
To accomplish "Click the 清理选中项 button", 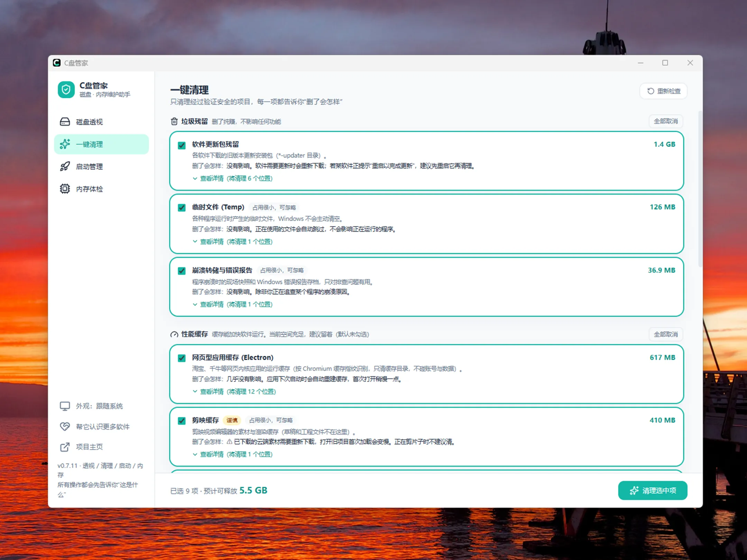I will coord(652,490).
